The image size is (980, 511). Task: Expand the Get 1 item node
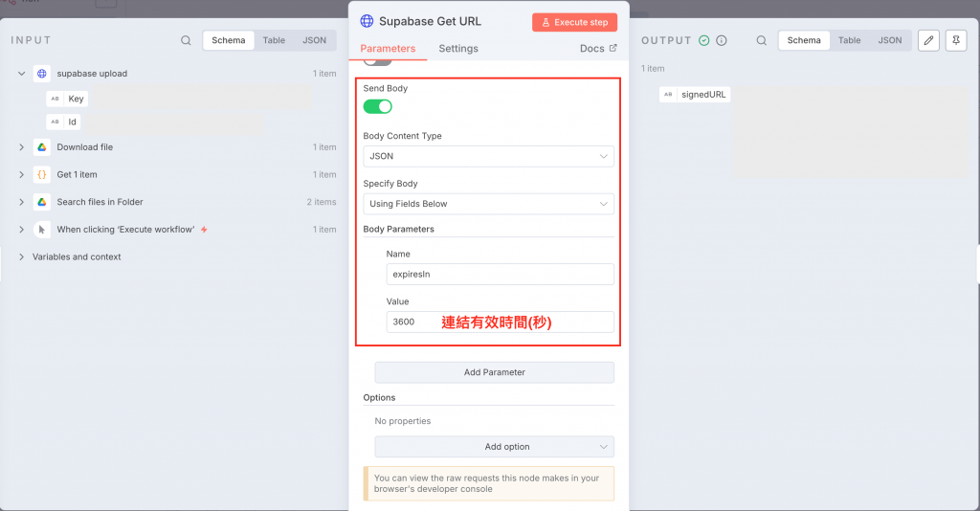(x=21, y=175)
